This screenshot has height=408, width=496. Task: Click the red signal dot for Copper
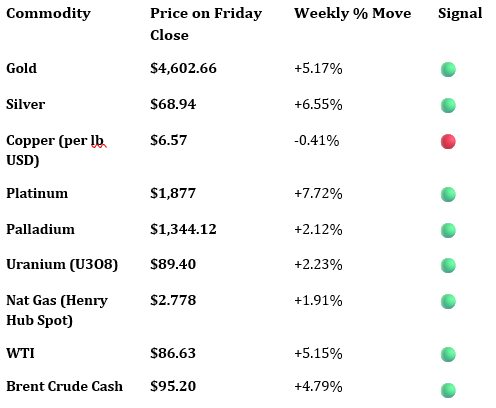click(448, 141)
